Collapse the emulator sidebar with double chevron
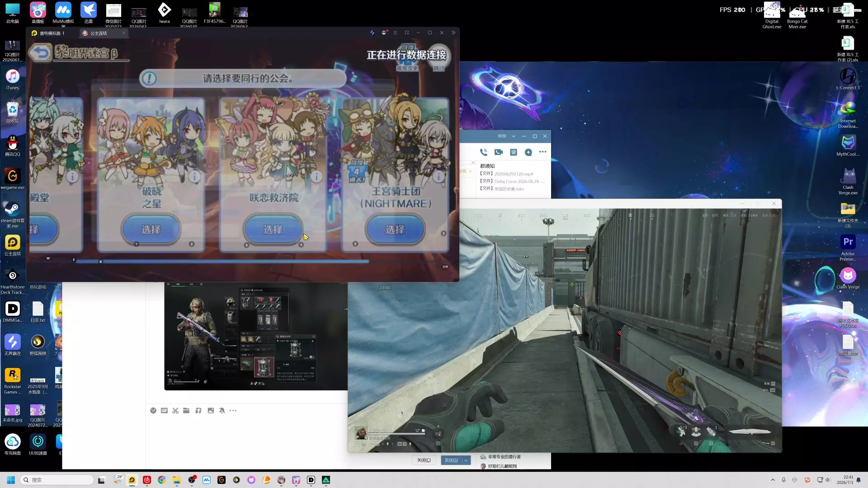The width and height of the screenshot is (868, 488). (x=453, y=33)
